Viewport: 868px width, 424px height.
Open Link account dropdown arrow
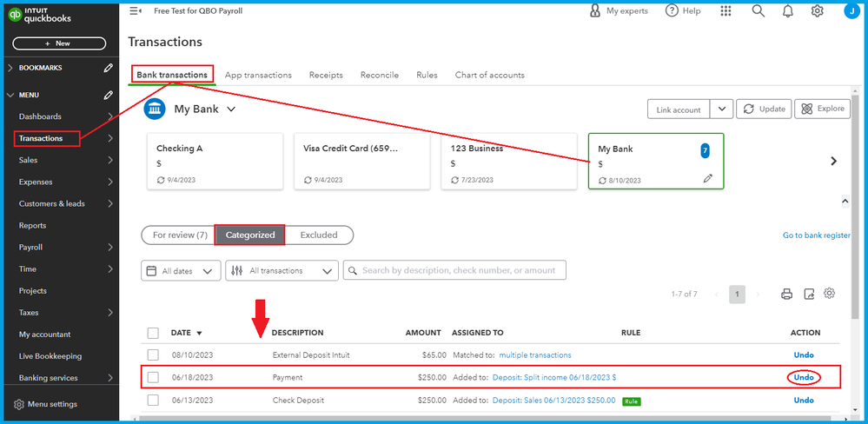722,109
